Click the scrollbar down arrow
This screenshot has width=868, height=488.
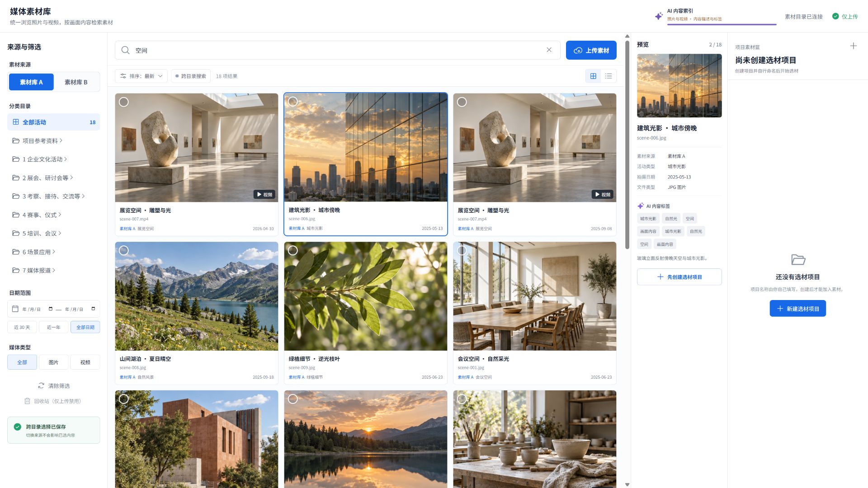tap(627, 484)
